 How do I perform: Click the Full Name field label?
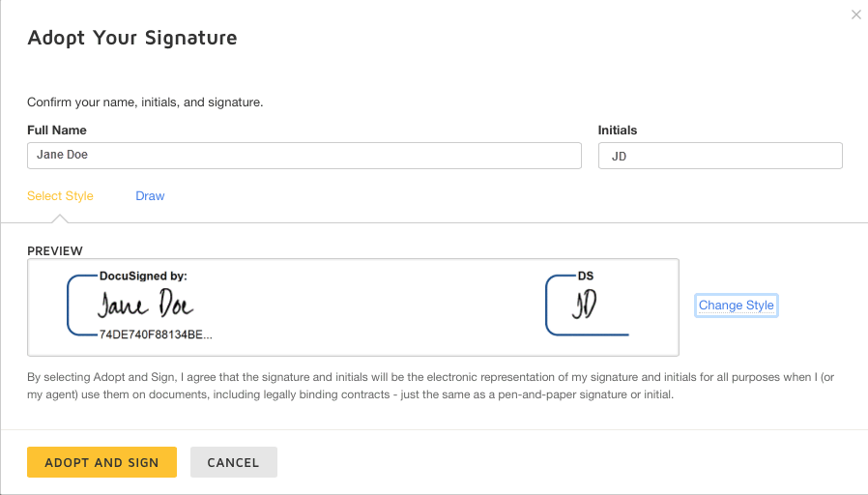(x=56, y=130)
